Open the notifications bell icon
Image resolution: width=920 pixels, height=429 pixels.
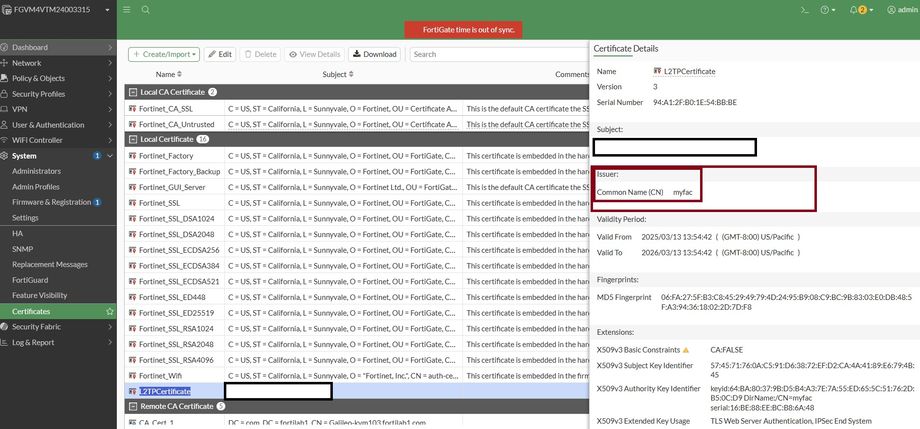point(861,10)
